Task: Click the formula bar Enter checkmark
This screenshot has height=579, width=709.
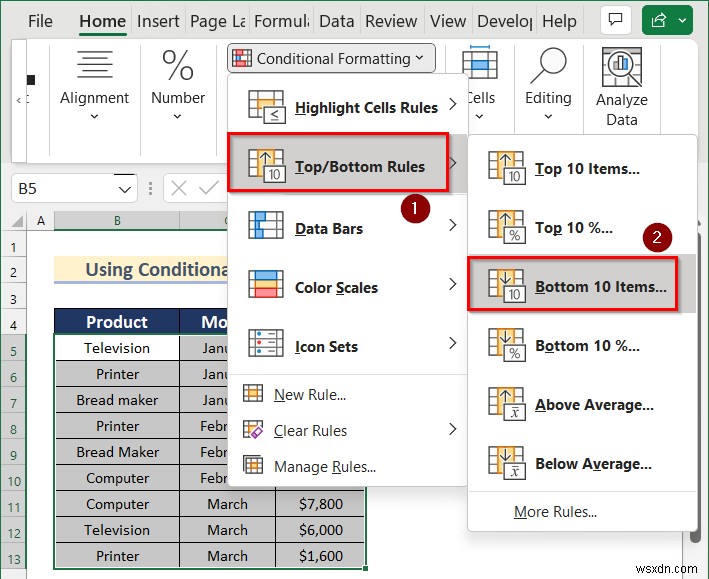Action: coord(208,188)
